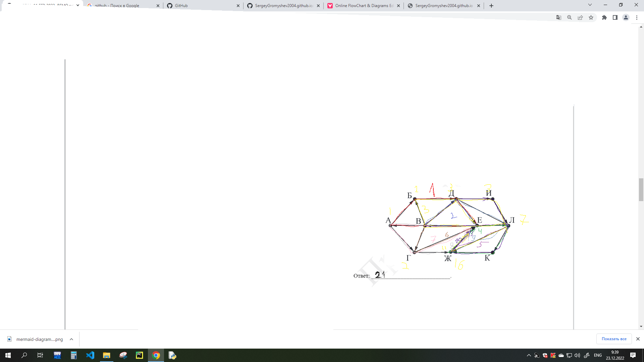Show hidden system tray icons
The width and height of the screenshot is (644, 362).
point(529,355)
